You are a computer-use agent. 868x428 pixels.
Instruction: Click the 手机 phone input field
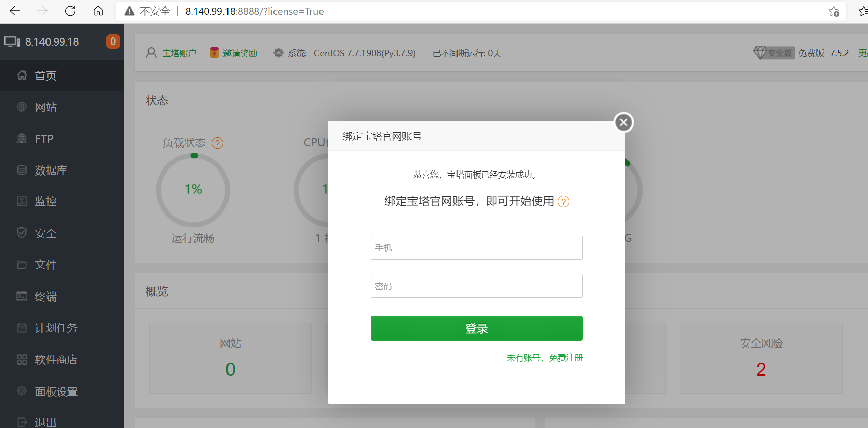coord(476,247)
